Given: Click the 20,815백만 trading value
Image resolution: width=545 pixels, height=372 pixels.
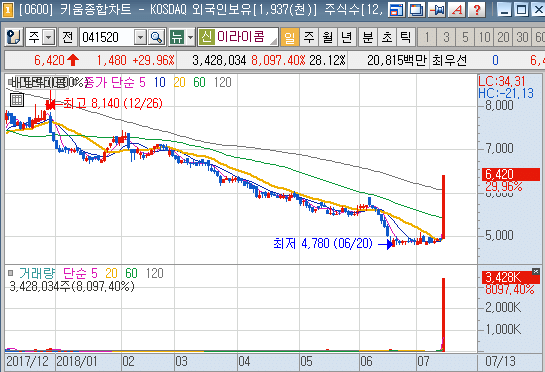Looking at the screenshot, I should [397, 60].
